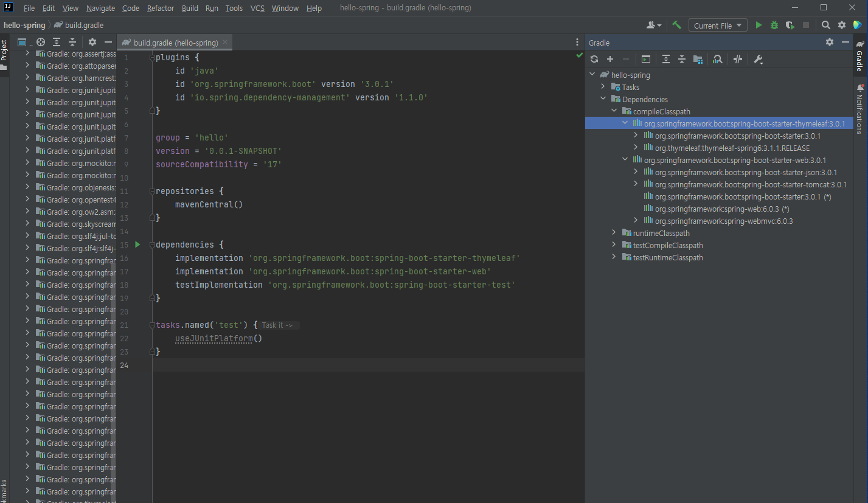Collapse the hello-spring Gradle root node

tap(594, 75)
